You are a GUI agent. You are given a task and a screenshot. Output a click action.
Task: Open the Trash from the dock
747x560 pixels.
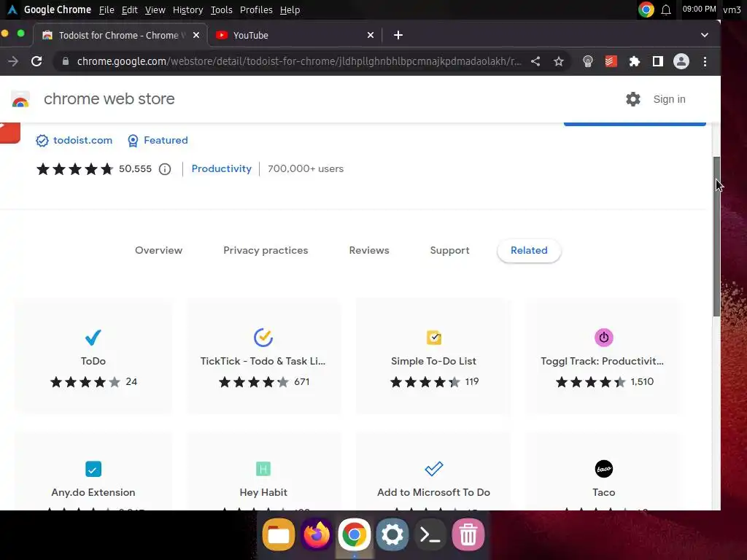468,534
